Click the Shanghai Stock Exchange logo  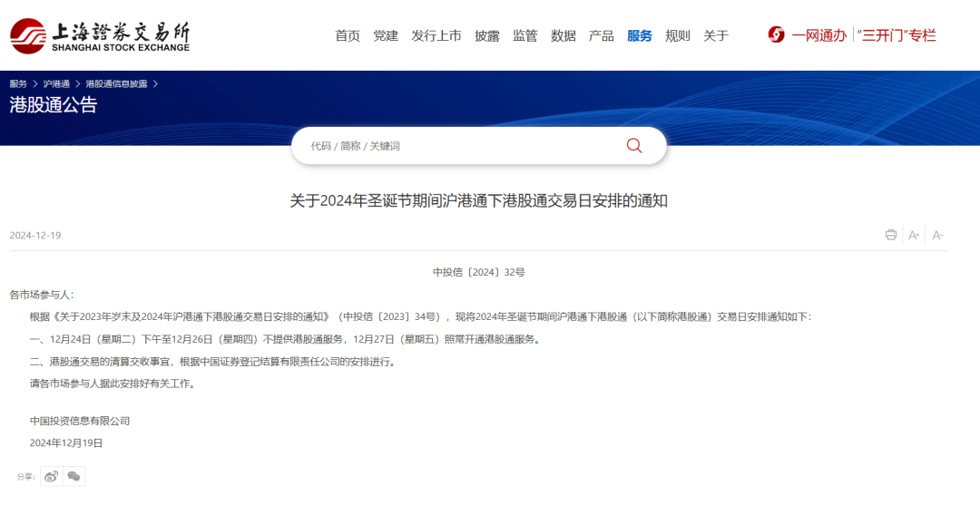pyautogui.click(x=100, y=36)
